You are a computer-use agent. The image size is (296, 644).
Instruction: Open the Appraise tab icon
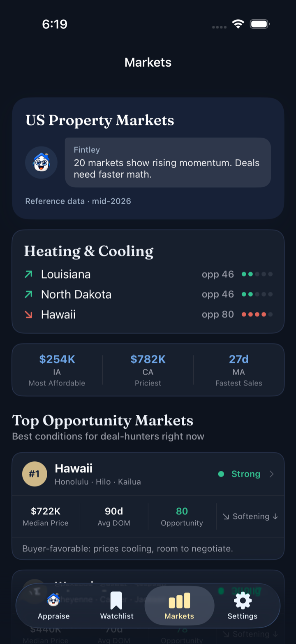pyautogui.click(x=53, y=600)
